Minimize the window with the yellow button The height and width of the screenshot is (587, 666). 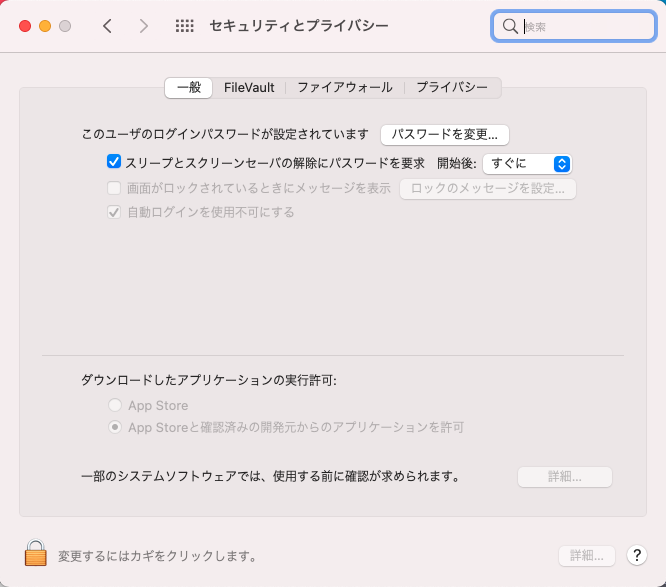(x=45, y=26)
